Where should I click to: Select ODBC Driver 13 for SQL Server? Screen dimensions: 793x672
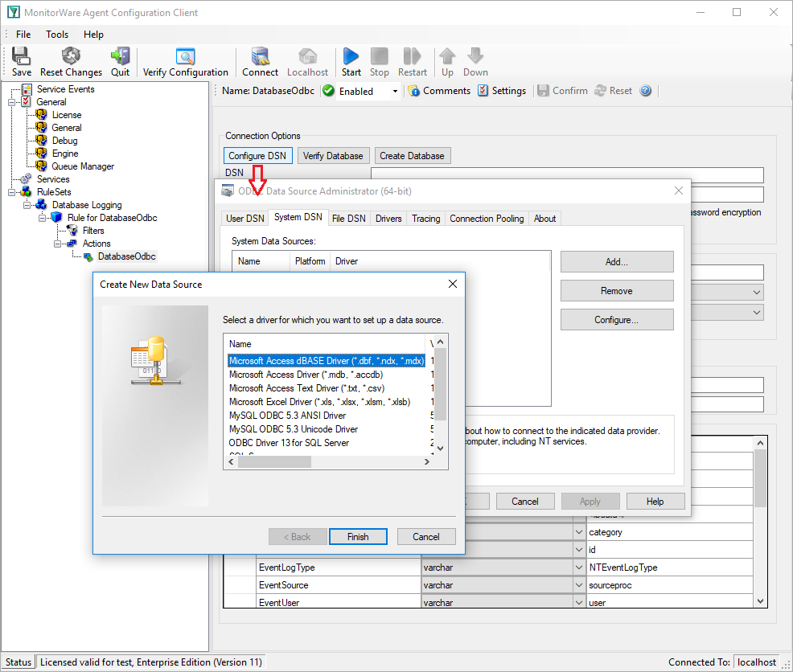tap(289, 442)
